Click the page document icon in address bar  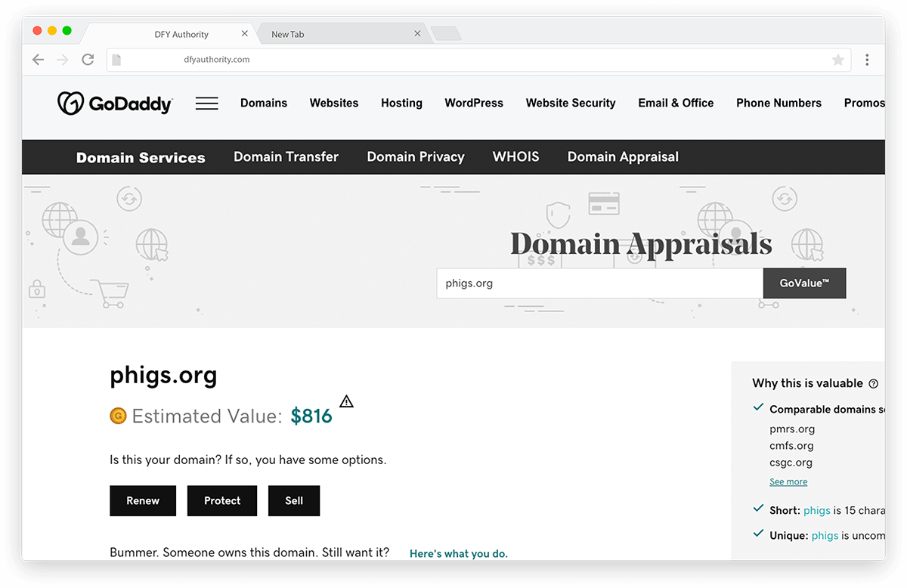coord(115,60)
